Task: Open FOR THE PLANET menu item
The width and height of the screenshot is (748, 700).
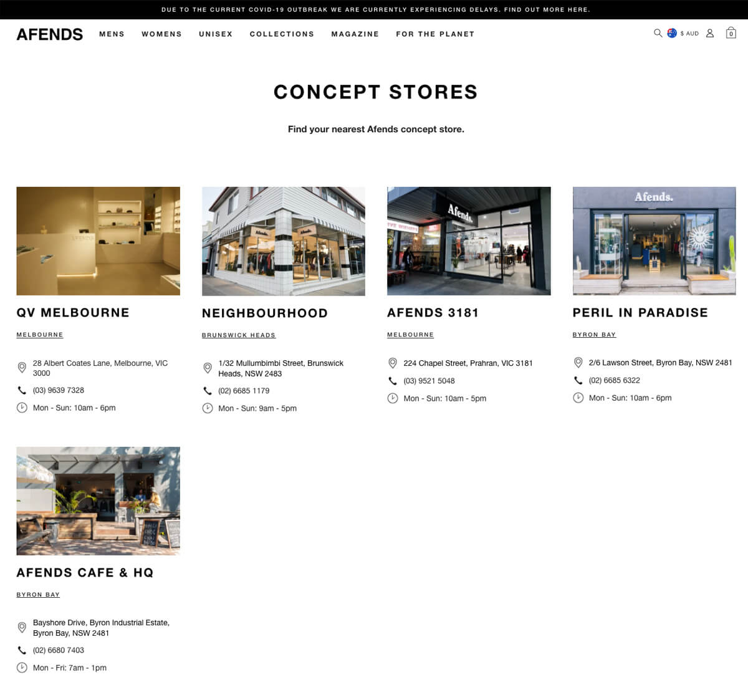Action: pos(435,34)
